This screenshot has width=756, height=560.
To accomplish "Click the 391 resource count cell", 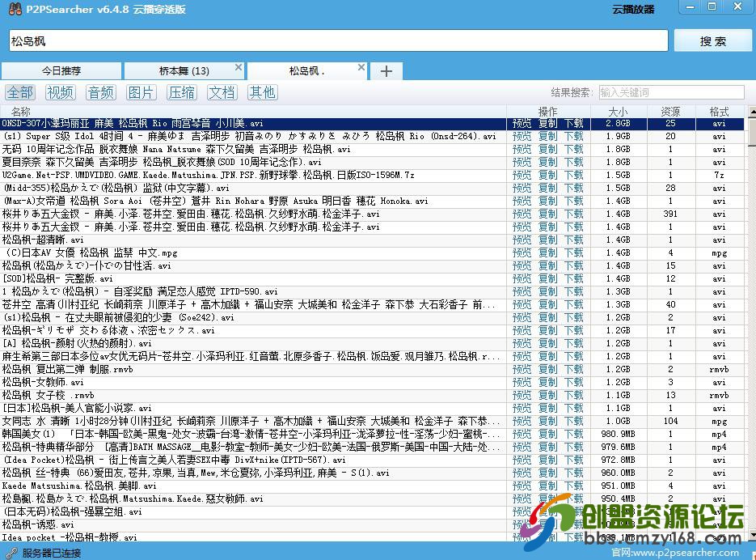I will [x=670, y=214].
